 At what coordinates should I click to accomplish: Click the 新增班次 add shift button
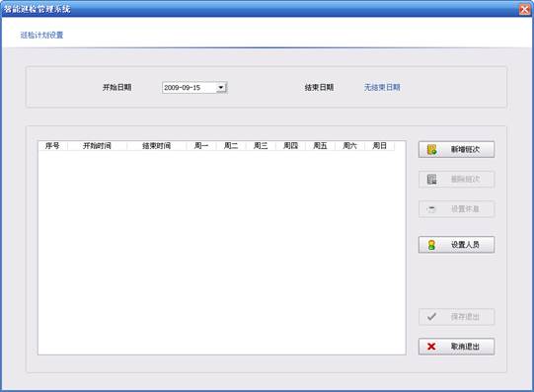(x=456, y=149)
